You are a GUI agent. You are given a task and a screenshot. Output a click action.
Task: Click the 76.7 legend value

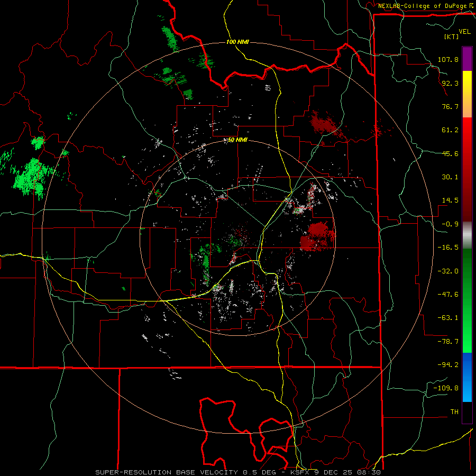click(x=450, y=106)
